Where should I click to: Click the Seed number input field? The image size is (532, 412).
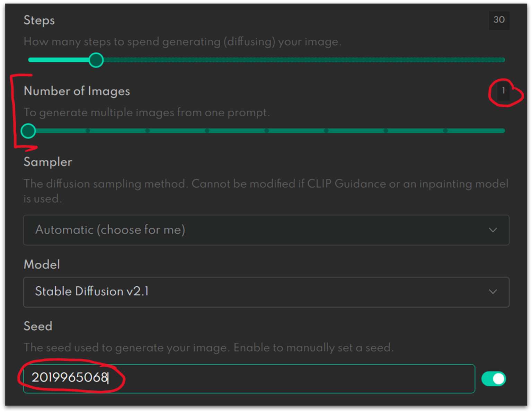tap(248, 378)
